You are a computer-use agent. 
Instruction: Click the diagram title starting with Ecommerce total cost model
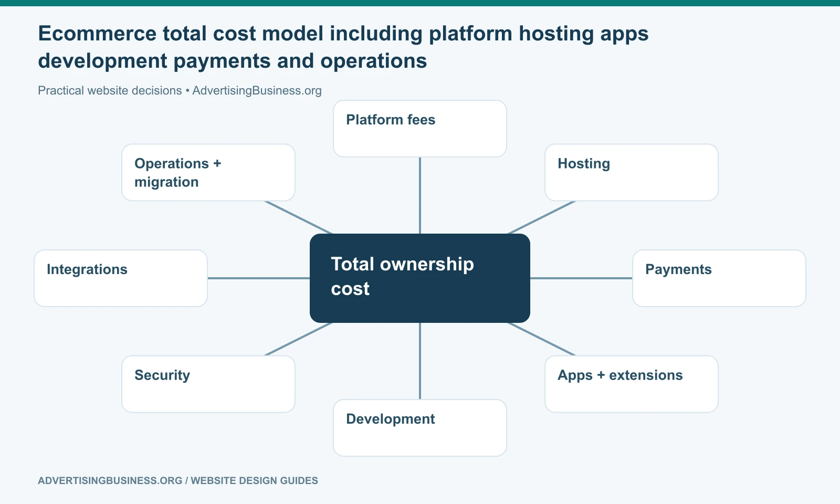[343, 47]
